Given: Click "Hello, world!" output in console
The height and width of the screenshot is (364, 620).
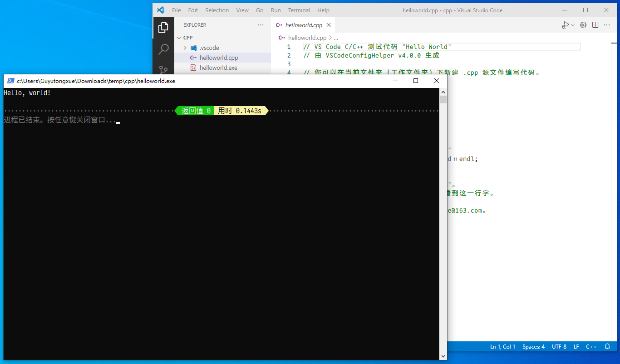Looking at the screenshot, I should click(x=27, y=92).
